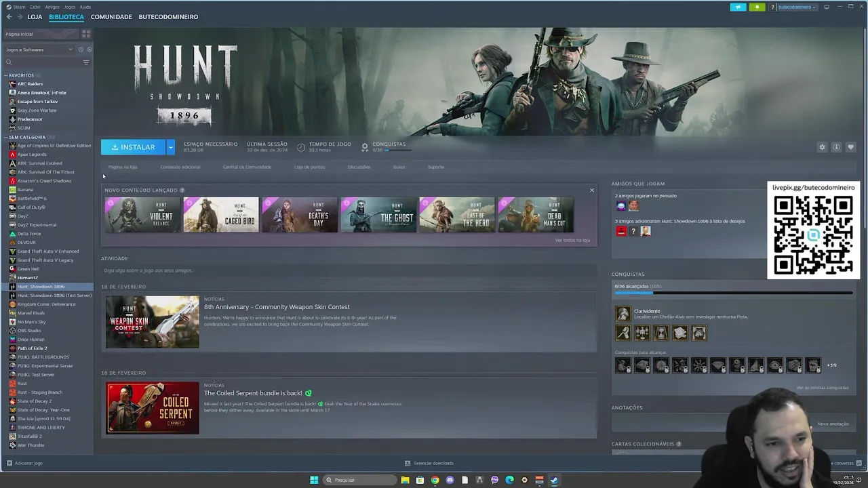Viewport: 868px width, 488px height.
Task: Click the recent activity clock icon
Action: pyautogui.click(x=81, y=49)
